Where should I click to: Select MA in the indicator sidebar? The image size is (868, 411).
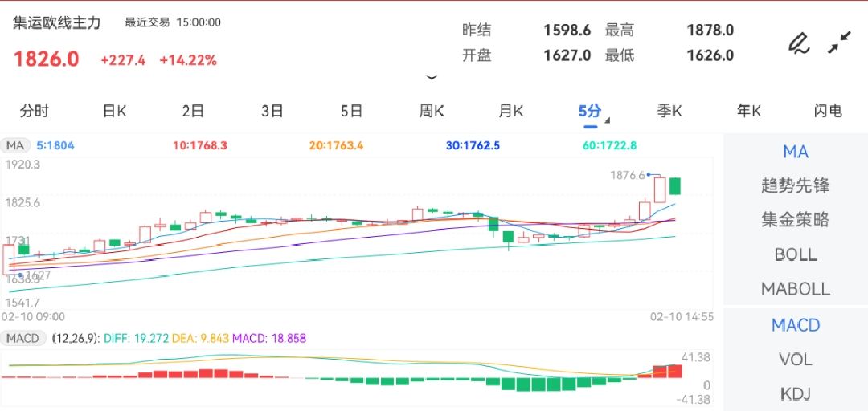point(796,152)
